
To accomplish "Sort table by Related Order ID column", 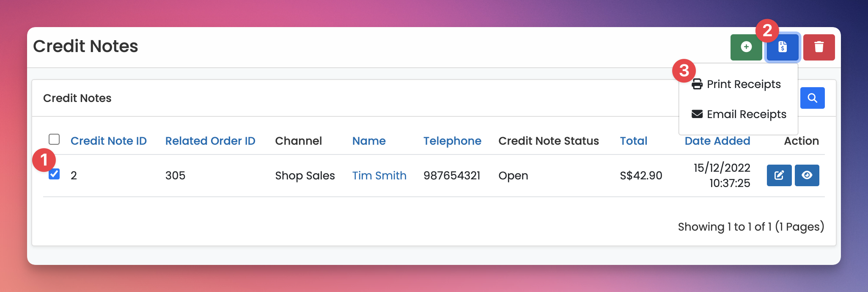I will 210,141.
